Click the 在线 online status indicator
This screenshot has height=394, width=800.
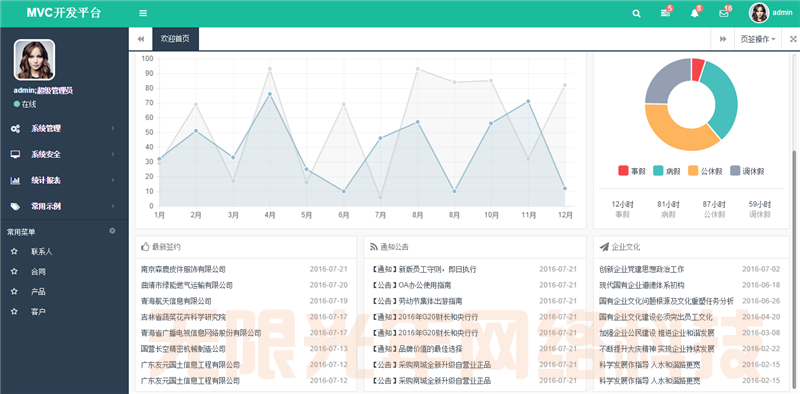click(x=25, y=104)
